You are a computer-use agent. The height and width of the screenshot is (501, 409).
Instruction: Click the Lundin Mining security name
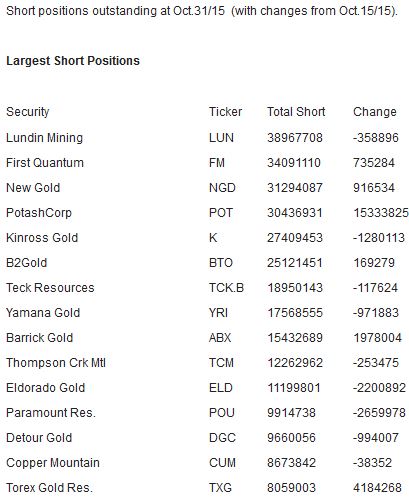click(44, 138)
